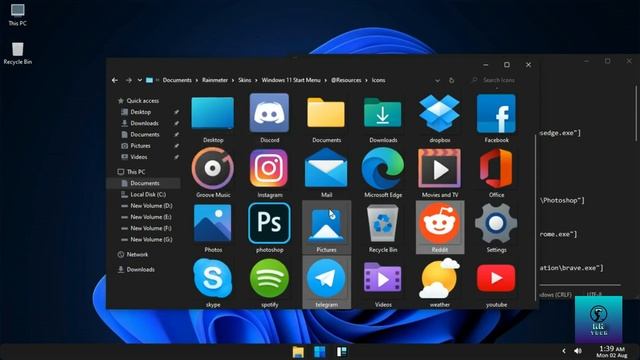
Task: Navigate to Documents in the breadcrumb path
Action: coord(177,80)
